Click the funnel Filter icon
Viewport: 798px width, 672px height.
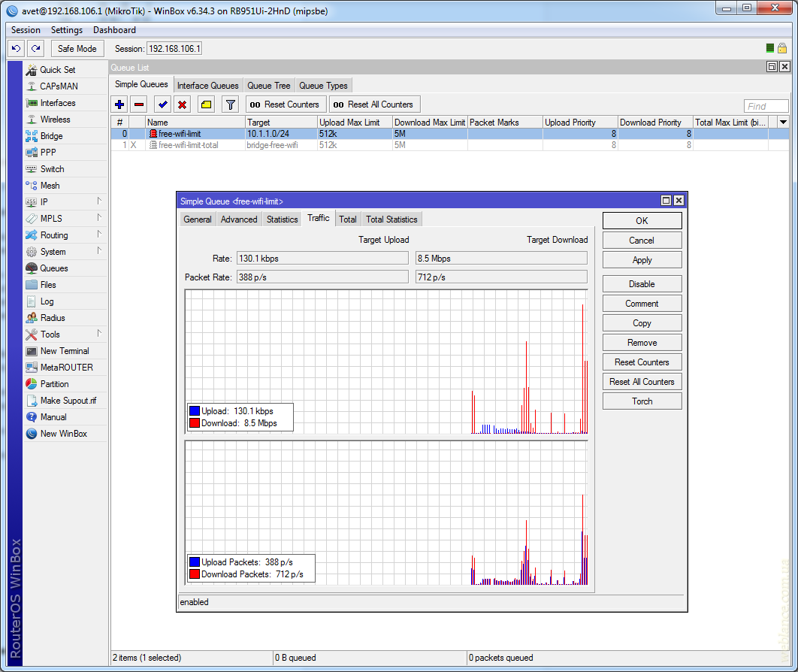(231, 104)
